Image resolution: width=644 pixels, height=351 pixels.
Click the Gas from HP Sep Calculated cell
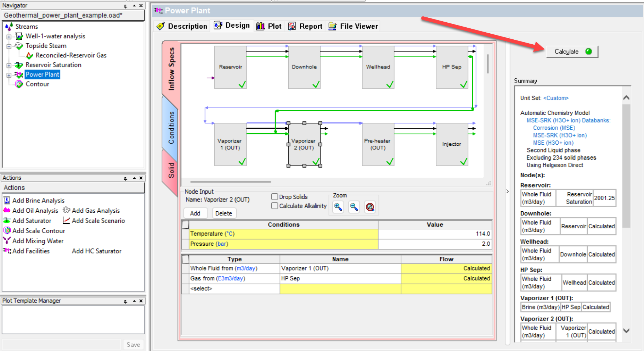pos(446,279)
